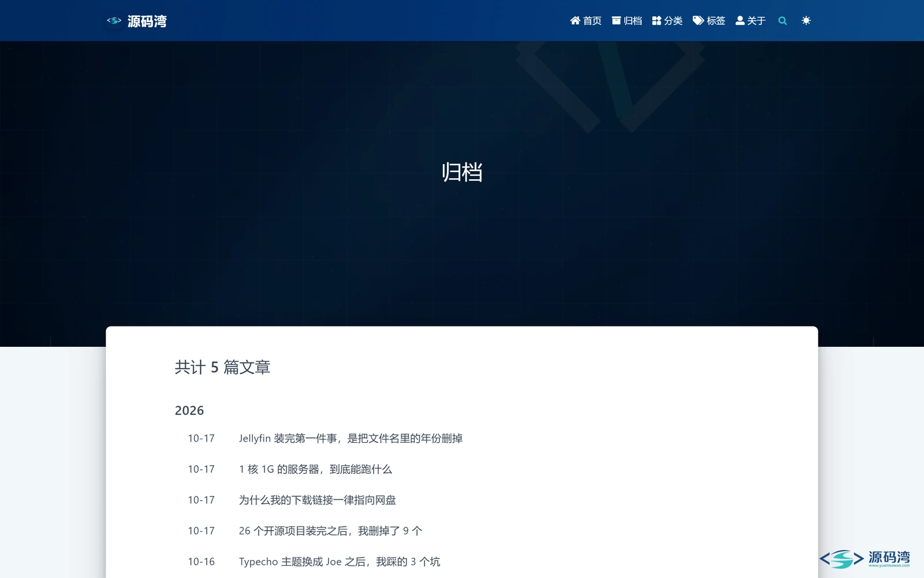Go to 首页 in the navigation menu

coord(586,21)
